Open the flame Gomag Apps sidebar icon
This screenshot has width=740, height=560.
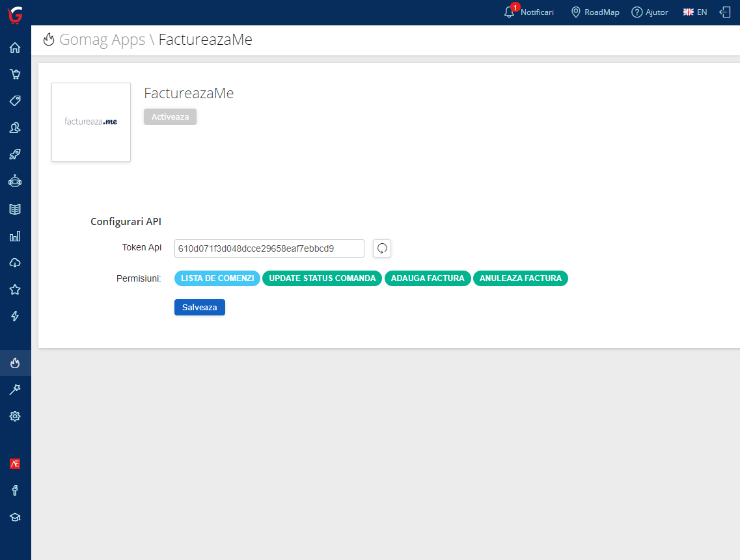click(x=15, y=363)
